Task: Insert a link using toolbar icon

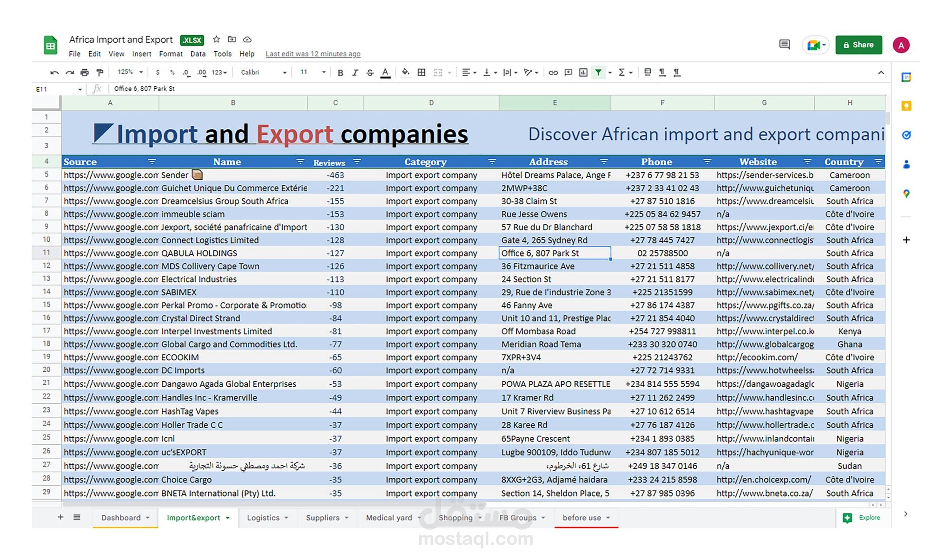Action: coord(553,72)
